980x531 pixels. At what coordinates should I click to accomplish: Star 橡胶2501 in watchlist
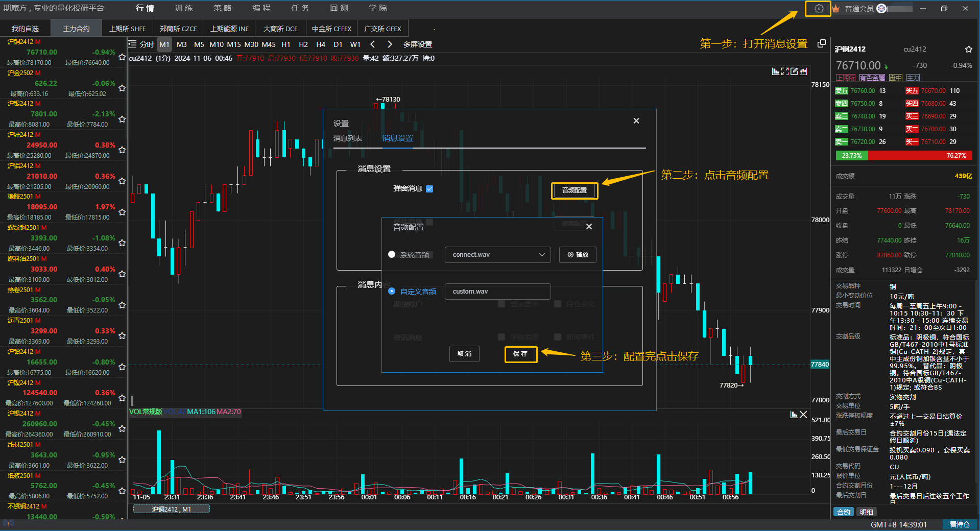click(x=122, y=212)
